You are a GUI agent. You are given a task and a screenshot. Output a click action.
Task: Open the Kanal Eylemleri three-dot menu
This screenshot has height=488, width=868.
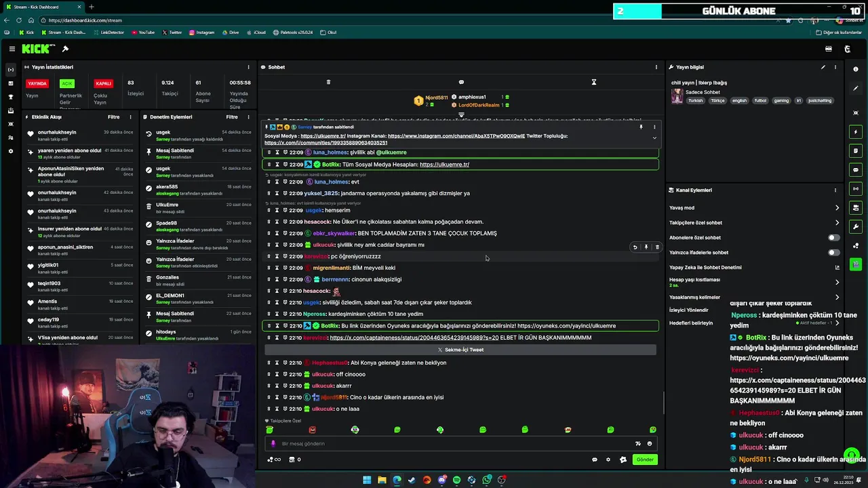tap(835, 190)
